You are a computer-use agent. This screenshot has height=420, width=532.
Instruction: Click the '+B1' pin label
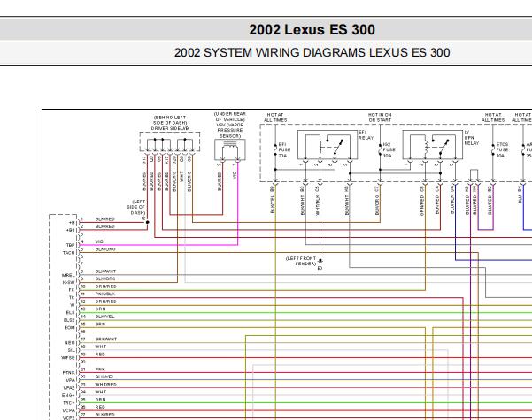[70, 230]
